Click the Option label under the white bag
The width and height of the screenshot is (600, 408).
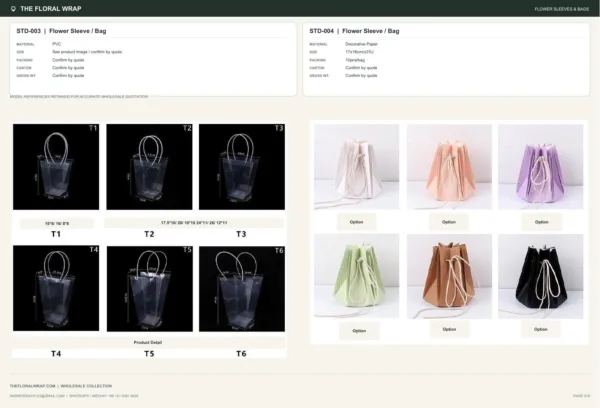click(356, 222)
